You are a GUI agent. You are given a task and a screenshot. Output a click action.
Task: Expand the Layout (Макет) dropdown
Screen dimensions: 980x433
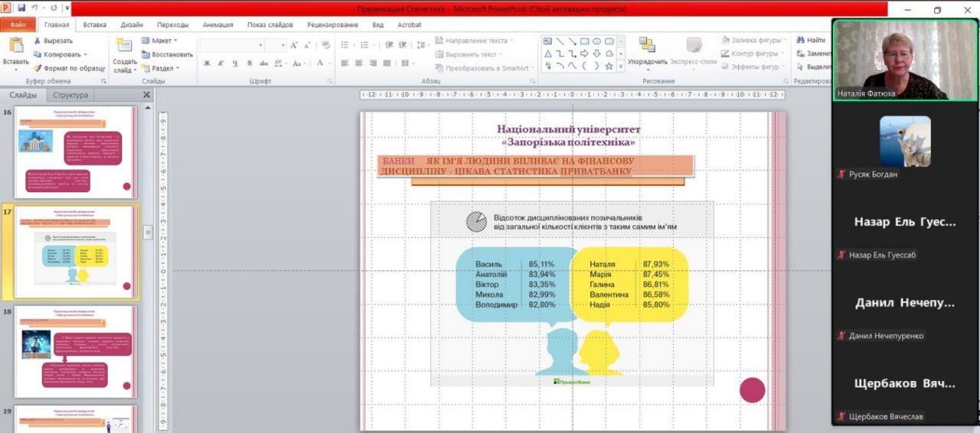(x=159, y=41)
